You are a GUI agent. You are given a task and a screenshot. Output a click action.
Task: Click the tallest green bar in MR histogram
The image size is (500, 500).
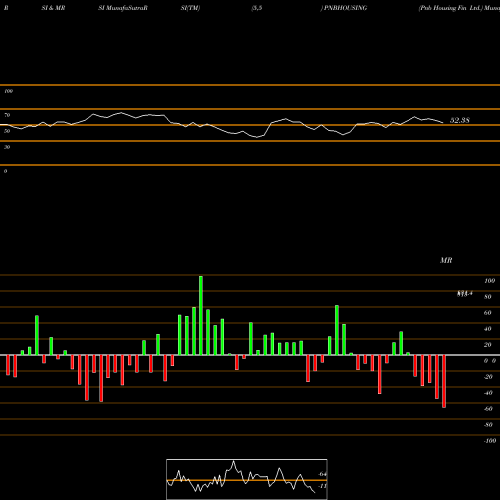pyautogui.click(x=201, y=315)
